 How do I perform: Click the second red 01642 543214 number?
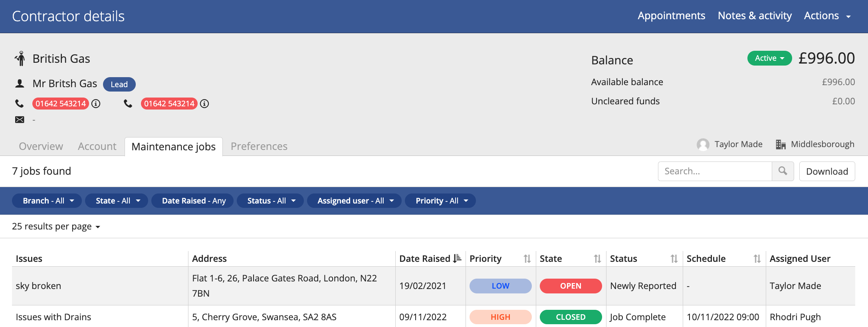(x=169, y=104)
